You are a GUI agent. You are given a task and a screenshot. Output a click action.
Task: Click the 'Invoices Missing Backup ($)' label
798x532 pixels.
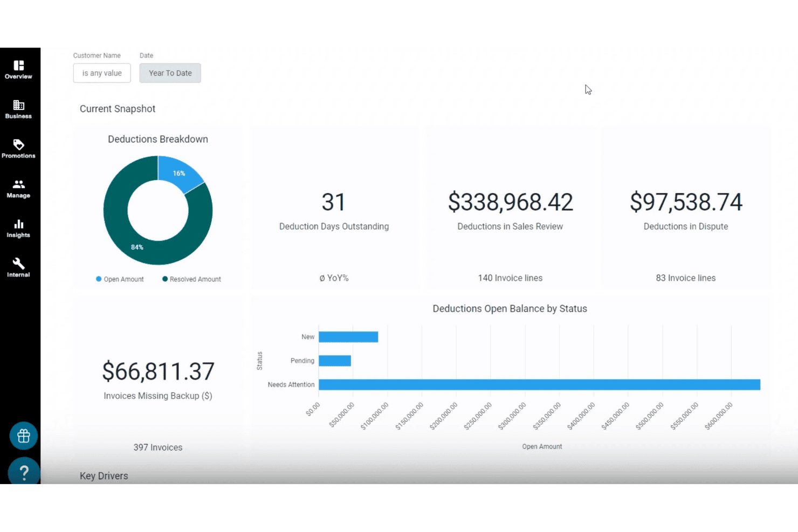(158, 396)
